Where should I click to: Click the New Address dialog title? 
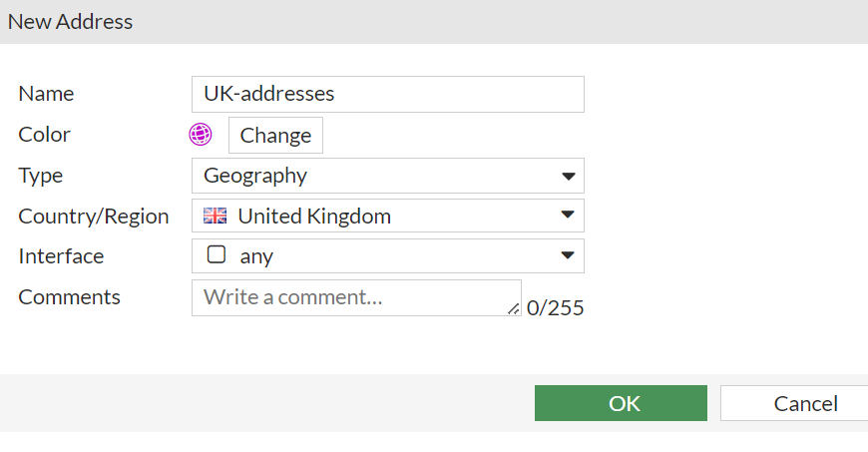point(71,21)
